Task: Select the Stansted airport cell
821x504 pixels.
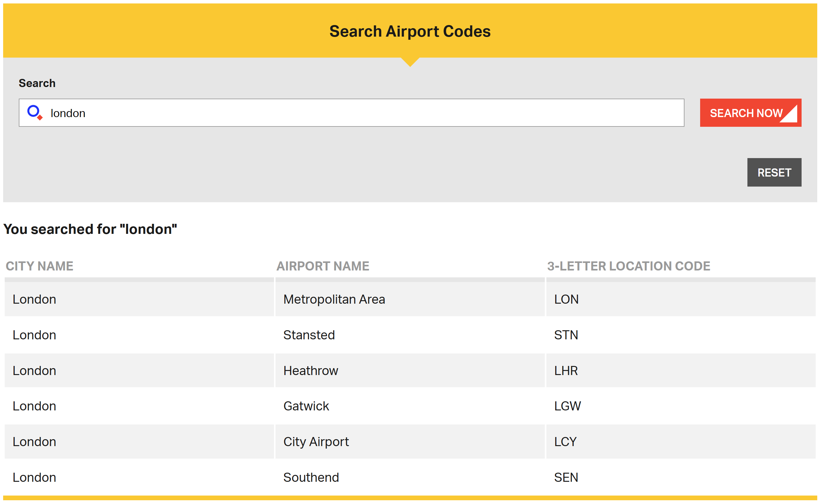Action: click(x=309, y=335)
